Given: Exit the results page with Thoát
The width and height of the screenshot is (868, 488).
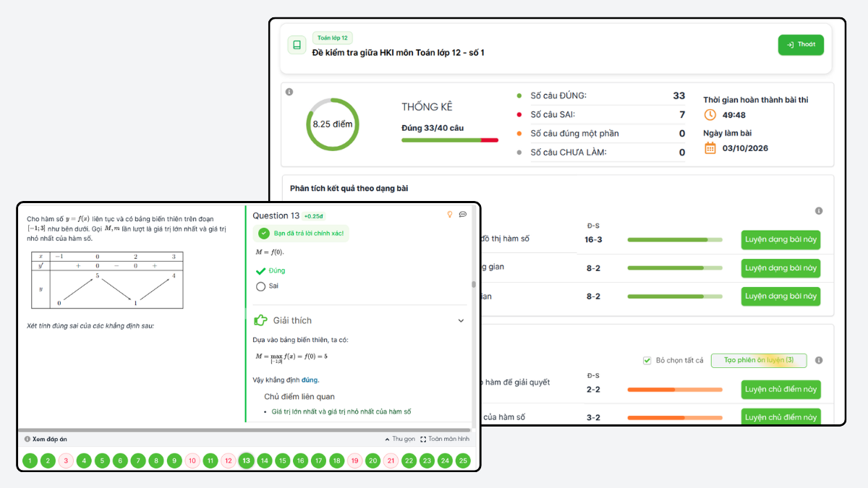Looking at the screenshot, I should click(801, 45).
